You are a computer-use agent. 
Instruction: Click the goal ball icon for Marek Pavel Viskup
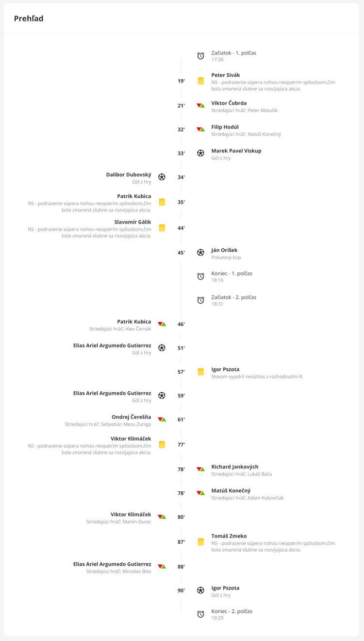(200, 153)
